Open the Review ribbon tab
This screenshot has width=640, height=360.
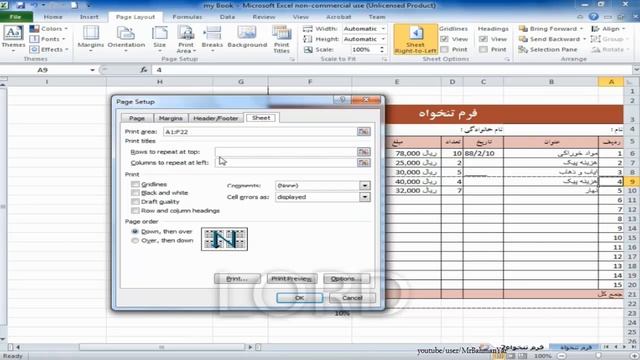pyautogui.click(x=264, y=17)
